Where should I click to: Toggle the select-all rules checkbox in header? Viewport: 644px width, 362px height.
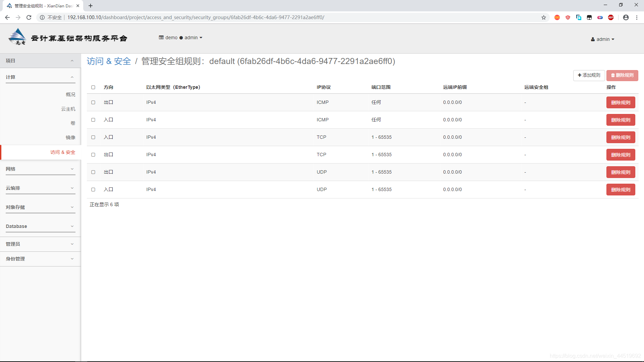(x=93, y=87)
